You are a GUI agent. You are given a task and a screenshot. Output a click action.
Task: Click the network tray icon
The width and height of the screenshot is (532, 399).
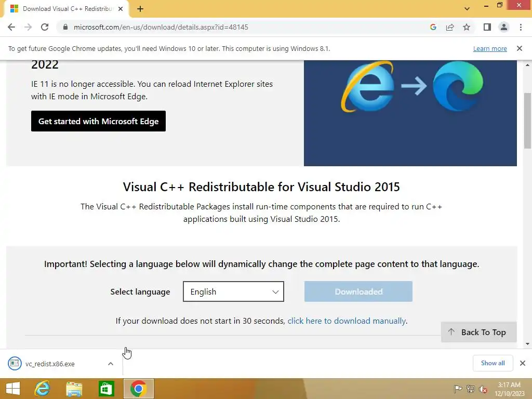(x=471, y=389)
